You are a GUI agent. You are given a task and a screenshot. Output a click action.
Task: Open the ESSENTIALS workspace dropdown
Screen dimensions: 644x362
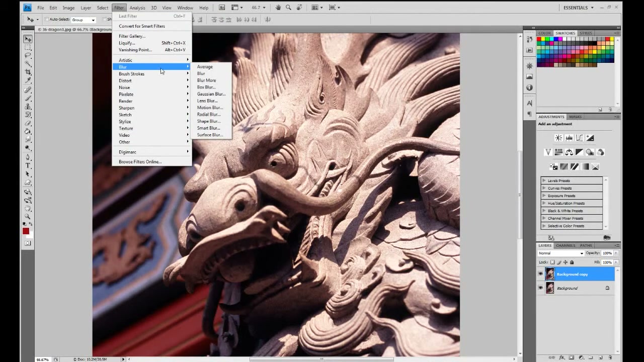578,8
